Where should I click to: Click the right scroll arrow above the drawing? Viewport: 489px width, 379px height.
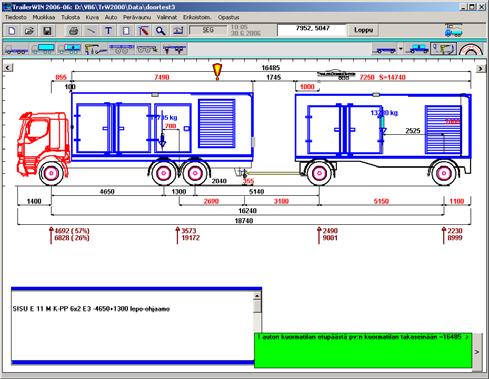pos(480,68)
